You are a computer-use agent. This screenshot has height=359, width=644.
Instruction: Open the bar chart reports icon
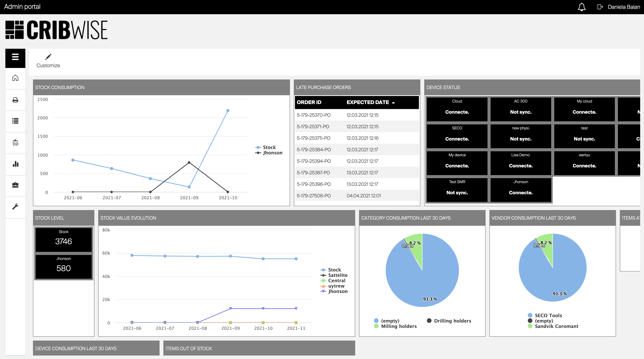point(15,164)
